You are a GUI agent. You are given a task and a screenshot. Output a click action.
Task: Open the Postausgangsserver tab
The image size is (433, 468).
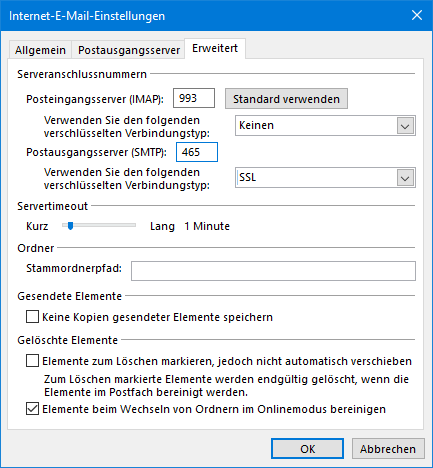coord(129,50)
